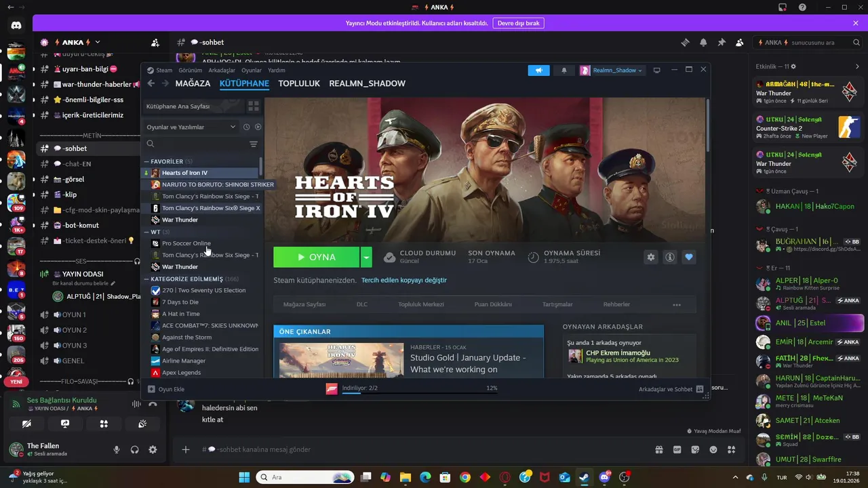Switch Steam to Big Picture mode icon
Image resolution: width=868 pixels, height=488 pixels.
point(656,70)
